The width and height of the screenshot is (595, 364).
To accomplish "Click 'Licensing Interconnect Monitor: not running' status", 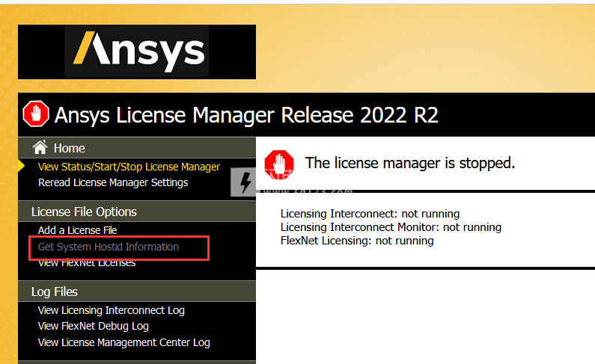I will click(391, 227).
